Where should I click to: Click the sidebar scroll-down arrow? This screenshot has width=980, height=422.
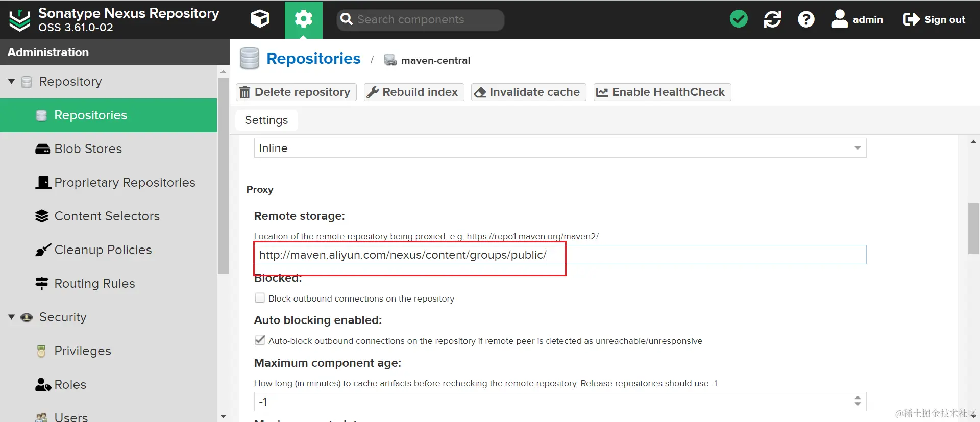click(223, 416)
